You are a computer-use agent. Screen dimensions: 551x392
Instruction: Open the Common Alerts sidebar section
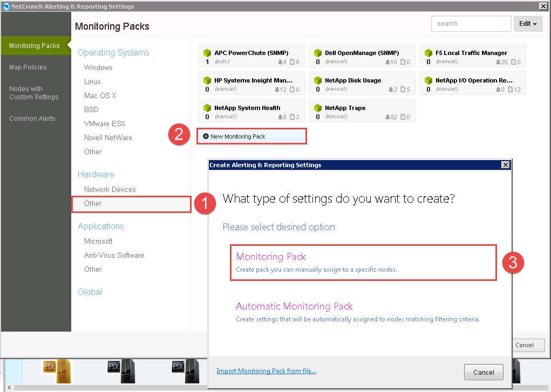[x=32, y=119]
